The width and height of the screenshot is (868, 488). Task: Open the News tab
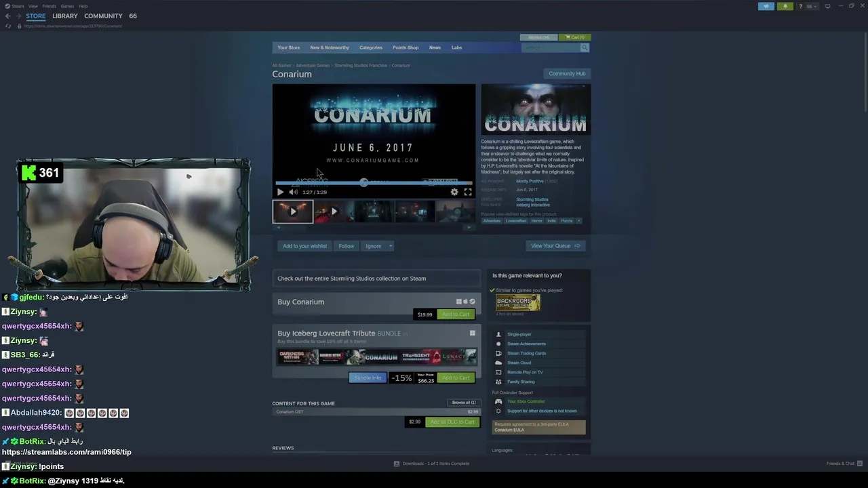click(x=435, y=47)
